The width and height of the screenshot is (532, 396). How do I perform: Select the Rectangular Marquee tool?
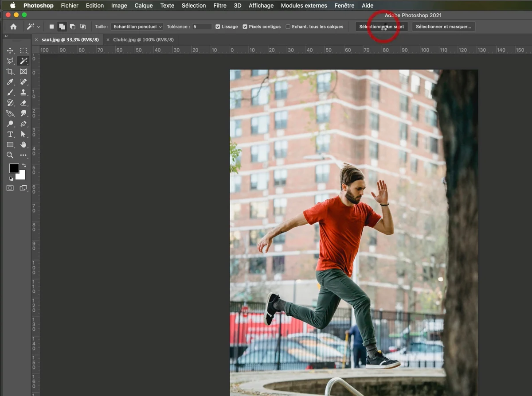pyautogui.click(x=23, y=50)
